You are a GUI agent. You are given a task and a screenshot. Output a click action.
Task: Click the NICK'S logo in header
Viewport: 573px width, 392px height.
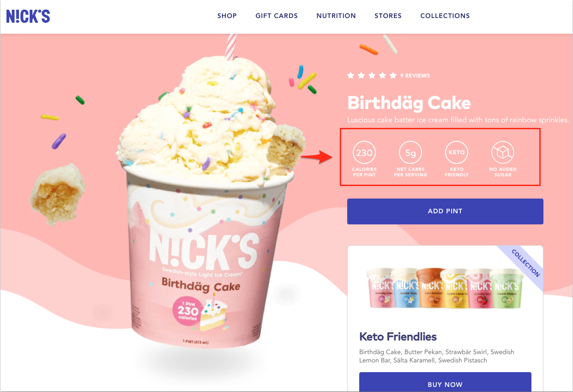point(28,16)
